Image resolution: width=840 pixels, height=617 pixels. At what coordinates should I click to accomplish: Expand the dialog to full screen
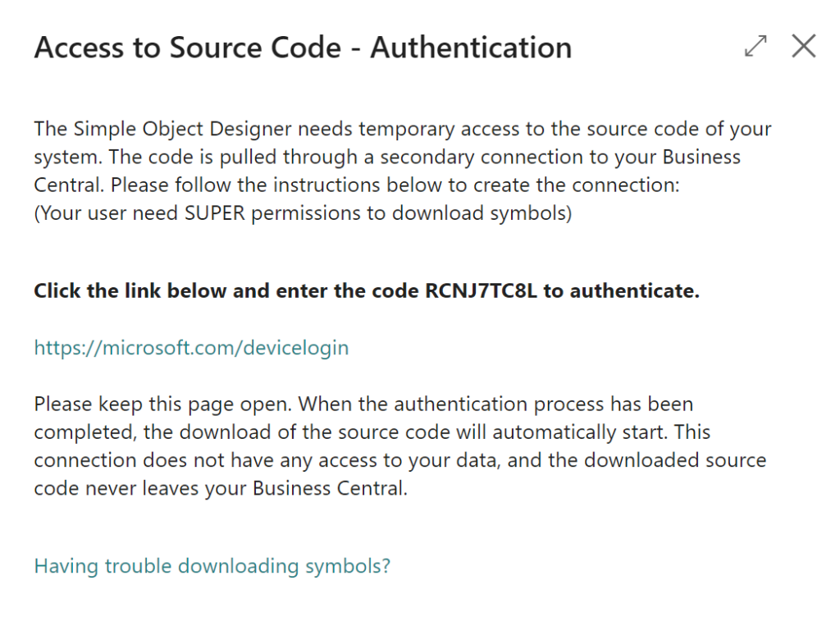point(755,47)
